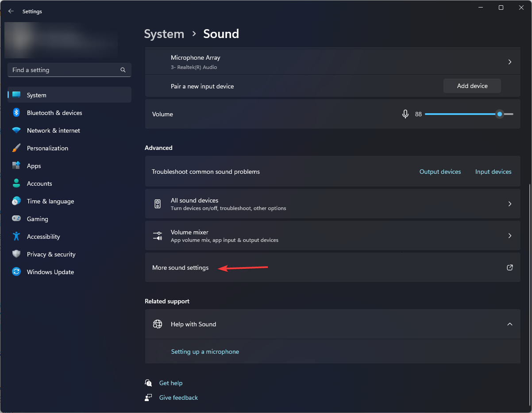This screenshot has height=413, width=532.
Task: Click the Apps icon in sidebar
Action: pos(16,166)
